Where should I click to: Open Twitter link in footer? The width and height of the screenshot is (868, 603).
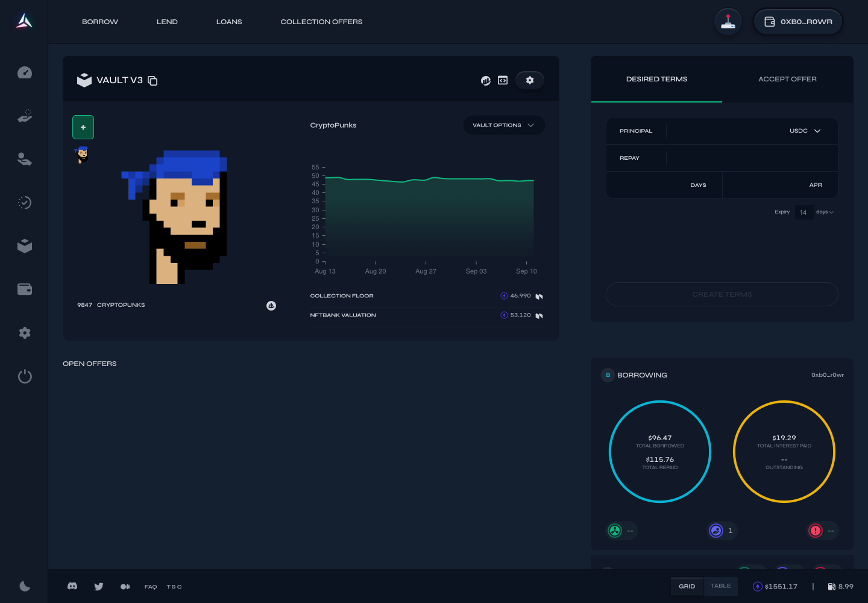[x=99, y=586]
